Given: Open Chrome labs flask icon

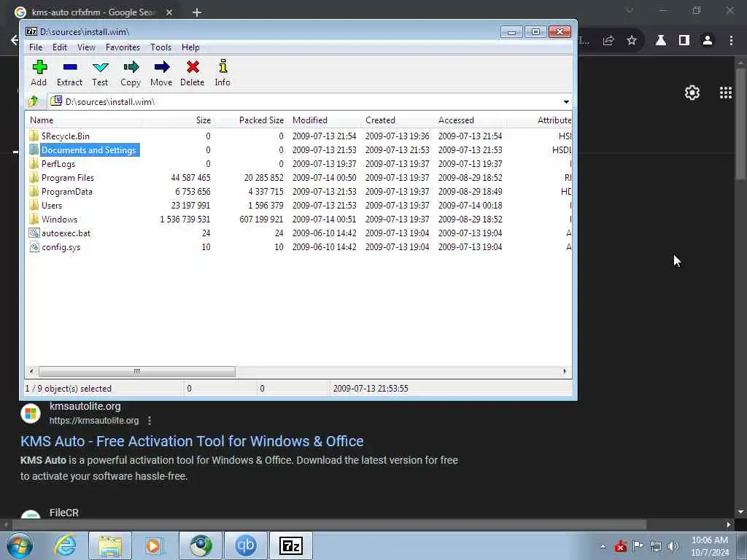Looking at the screenshot, I should click(x=661, y=41).
